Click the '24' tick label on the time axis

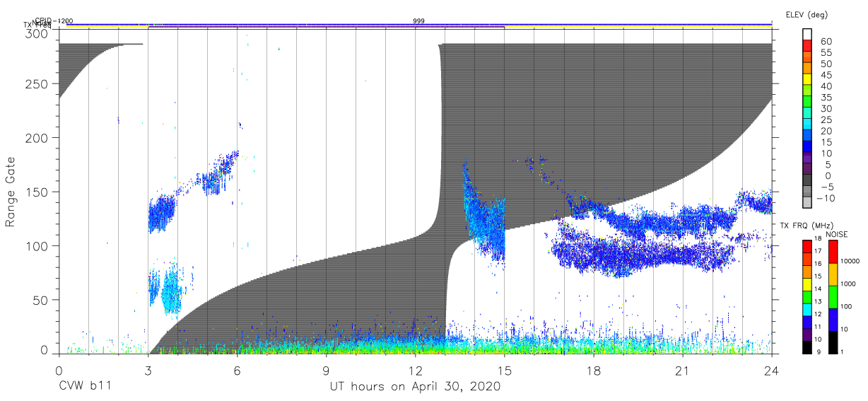(772, 370)
